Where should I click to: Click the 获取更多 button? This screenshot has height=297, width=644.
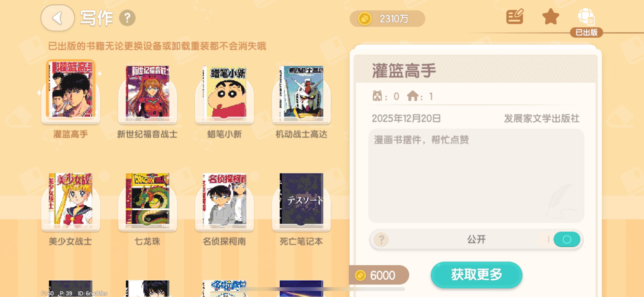click(476, 275)
